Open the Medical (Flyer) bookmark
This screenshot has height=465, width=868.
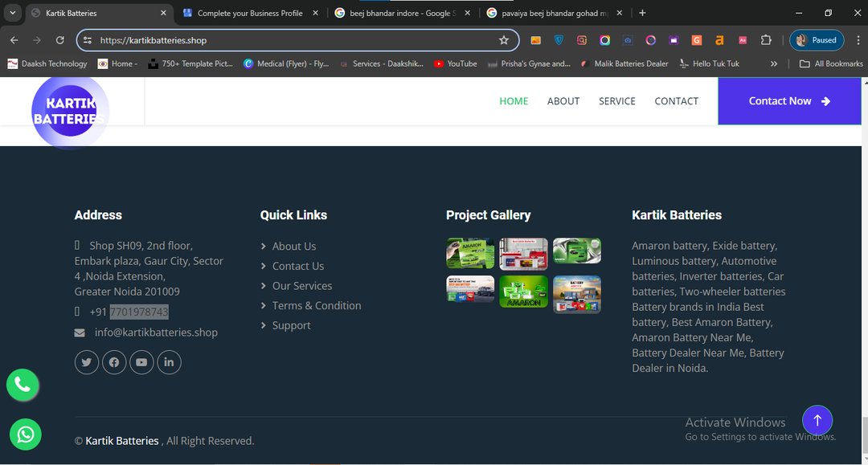pyautogui.click(x=286, y=63)
